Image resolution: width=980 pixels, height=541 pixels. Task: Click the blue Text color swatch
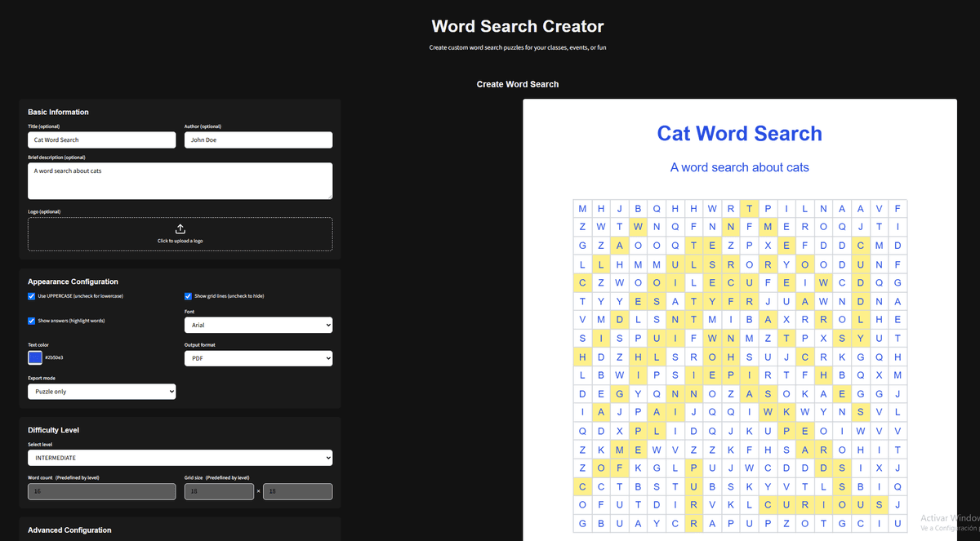(x=35, y=357)
